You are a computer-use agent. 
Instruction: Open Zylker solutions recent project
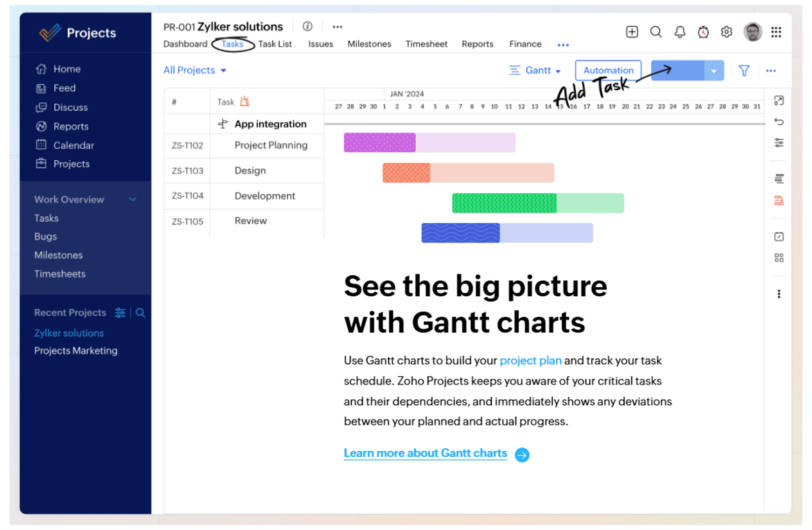tap(69, 333)
